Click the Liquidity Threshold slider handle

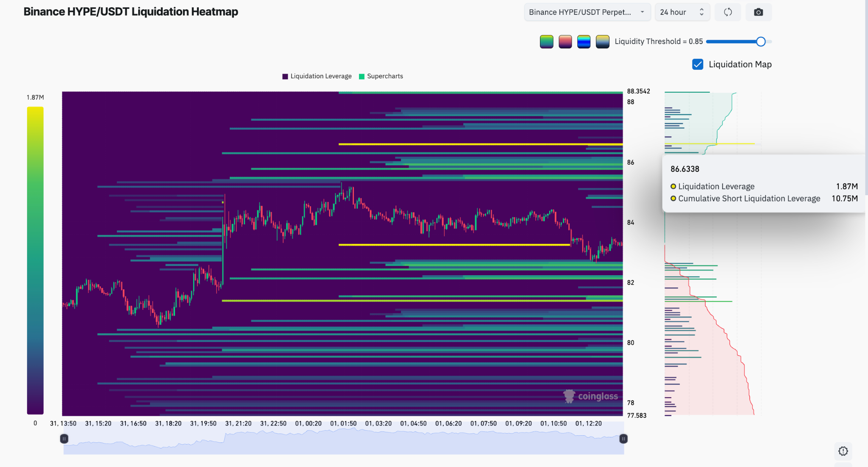point(761,41)
